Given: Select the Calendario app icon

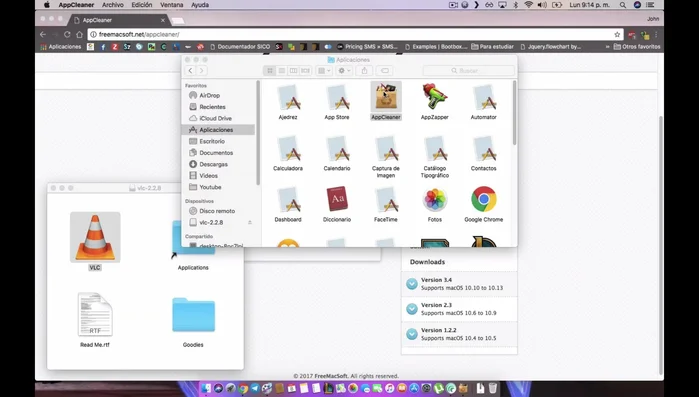Looking at the screenshot, I should (x=337, y=148).
